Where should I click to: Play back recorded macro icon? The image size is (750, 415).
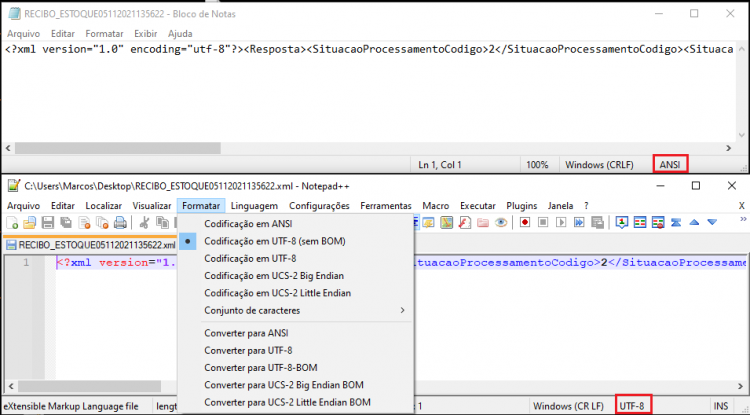click(561, 222)
